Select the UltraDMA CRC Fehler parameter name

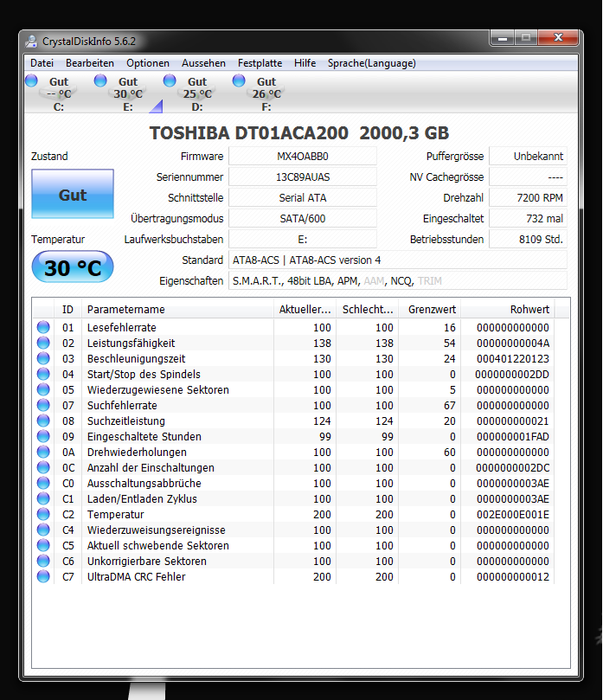(136, 577)
